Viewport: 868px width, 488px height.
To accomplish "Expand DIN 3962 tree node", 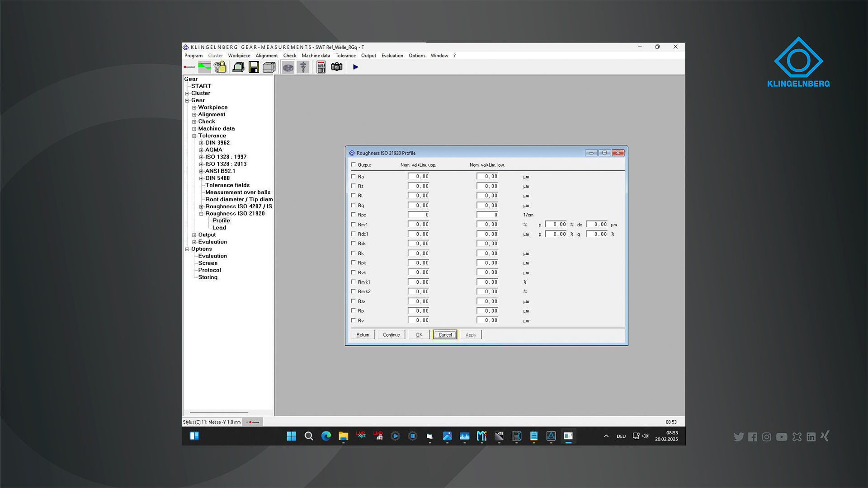I will (x=201, y=143).
